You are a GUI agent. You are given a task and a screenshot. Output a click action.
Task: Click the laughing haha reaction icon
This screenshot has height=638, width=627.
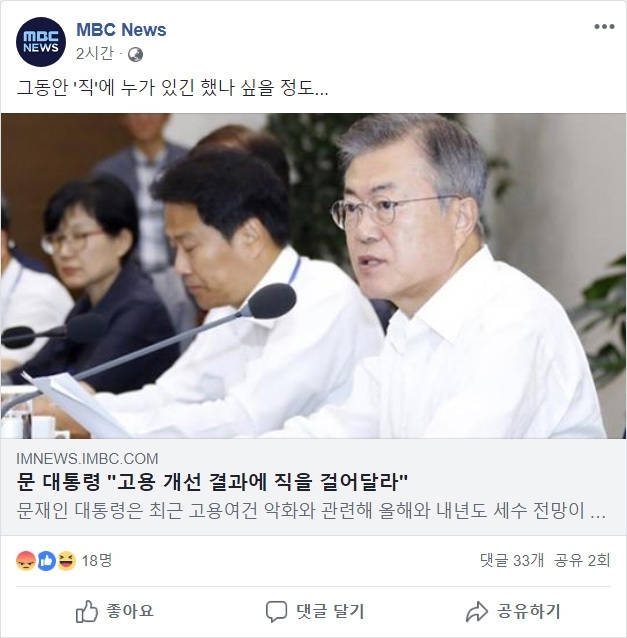pyautogui.click(x=66, y=561)
